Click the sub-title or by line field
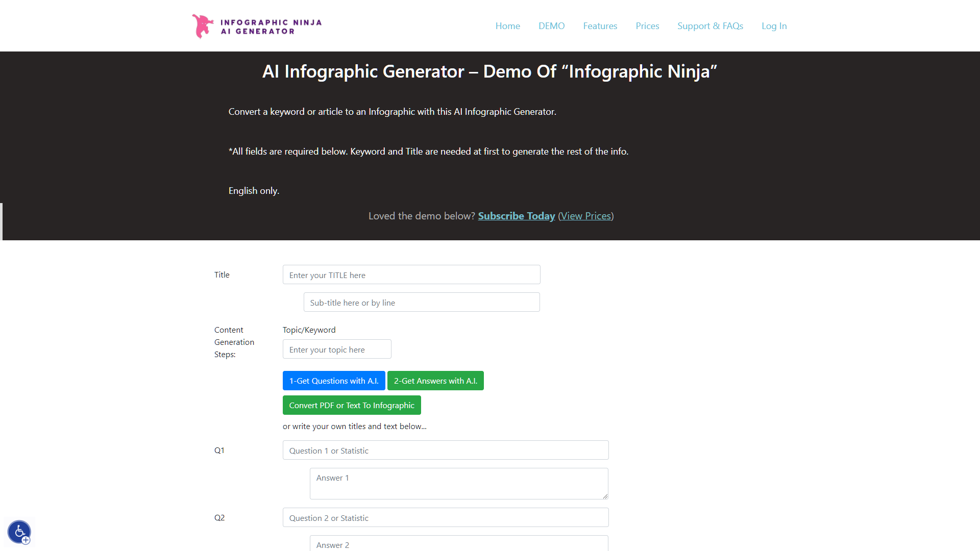Screen dimensions: 980x551 [421, 302]
